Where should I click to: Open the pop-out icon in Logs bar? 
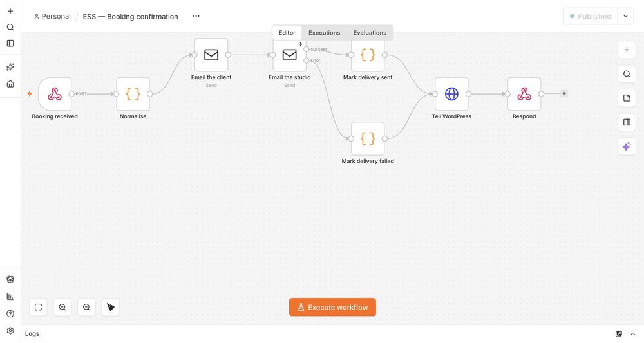click(619, 334)
